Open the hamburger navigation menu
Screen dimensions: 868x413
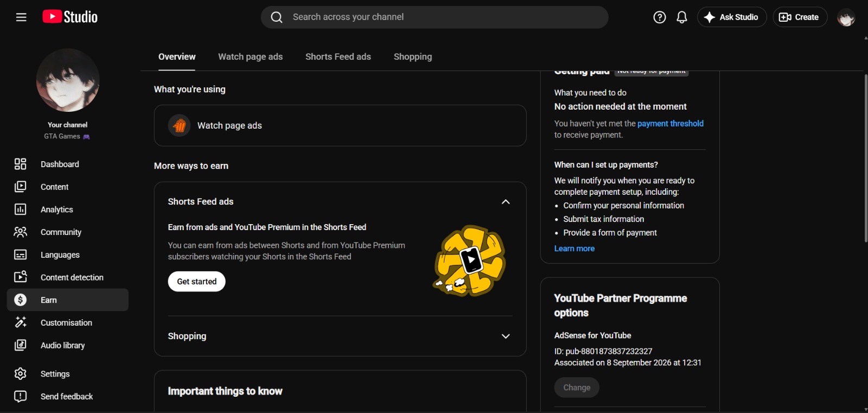pos(21,17)
